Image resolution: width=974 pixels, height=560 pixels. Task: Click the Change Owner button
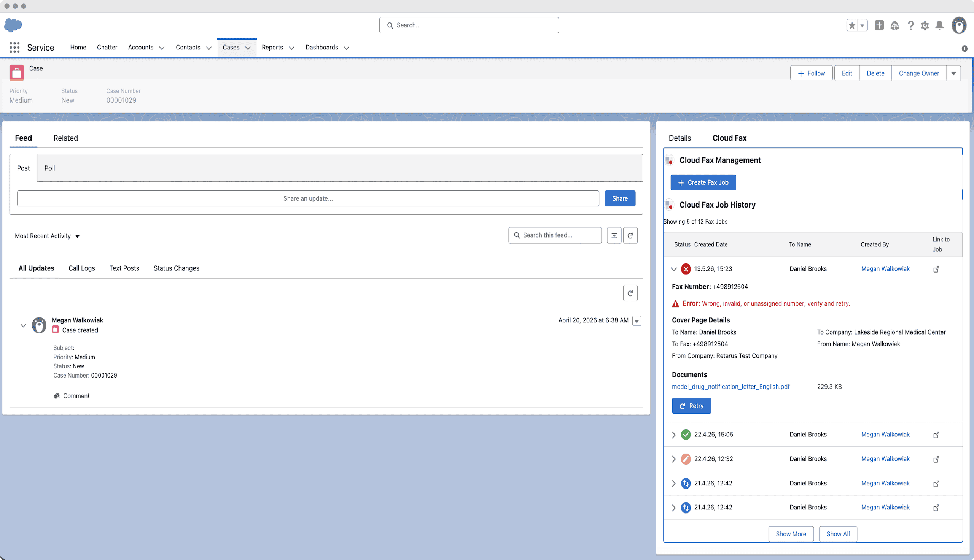(x=919, y=73)
